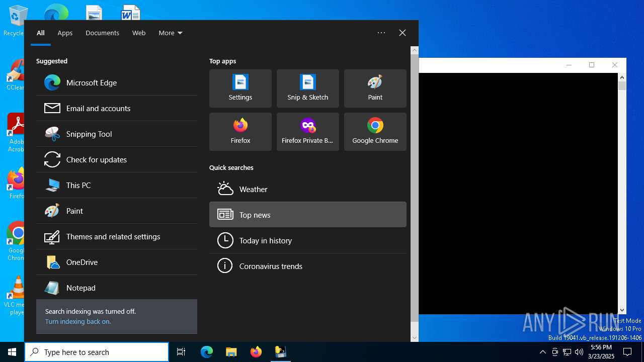Switch to the Documents search tab
644x362 pixels.
click(x=102, y=33)
